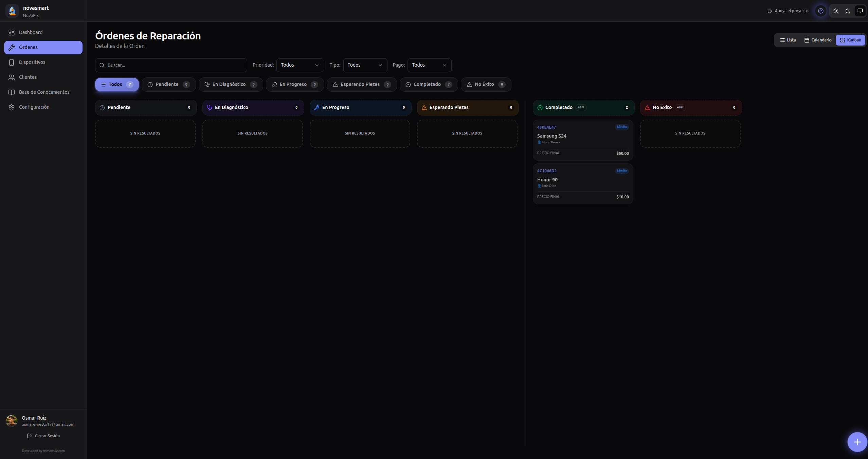Viewport: 868px width, 459px height.
Task: Click the Media priority badge on Samsung S24
Action: coord(621,127)
